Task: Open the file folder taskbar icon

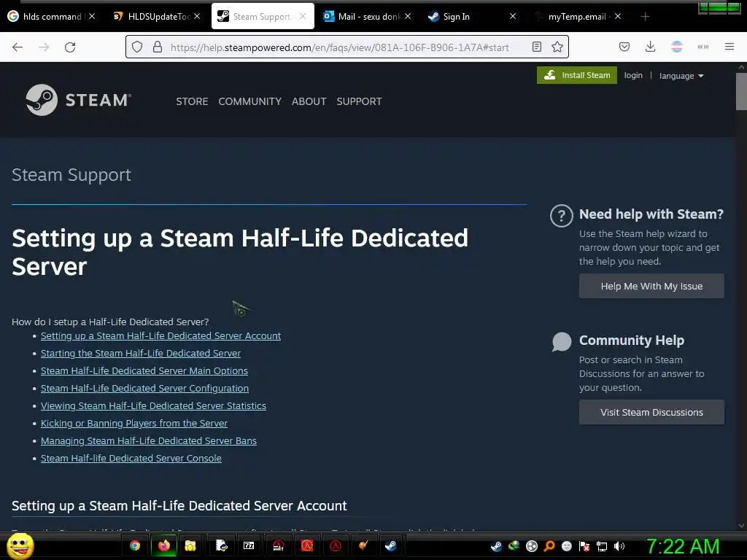Action: coord(190,545)
